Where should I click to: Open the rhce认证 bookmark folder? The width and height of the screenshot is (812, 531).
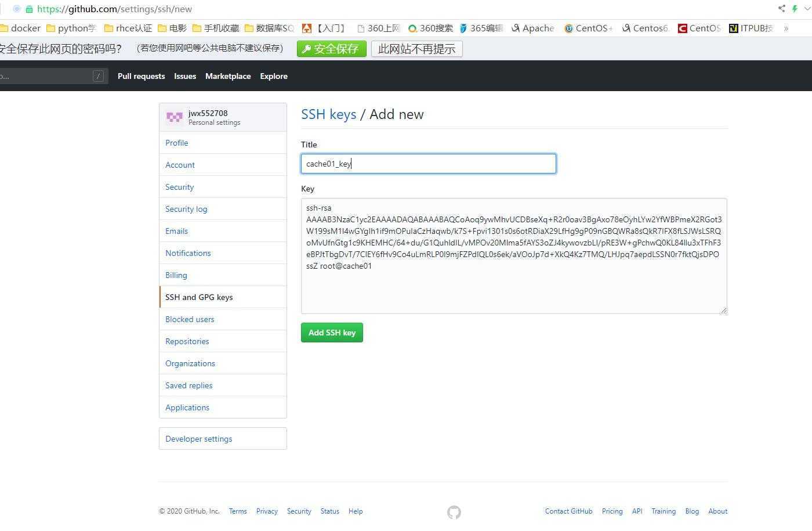pyautogui.click(x=128, y=28)
